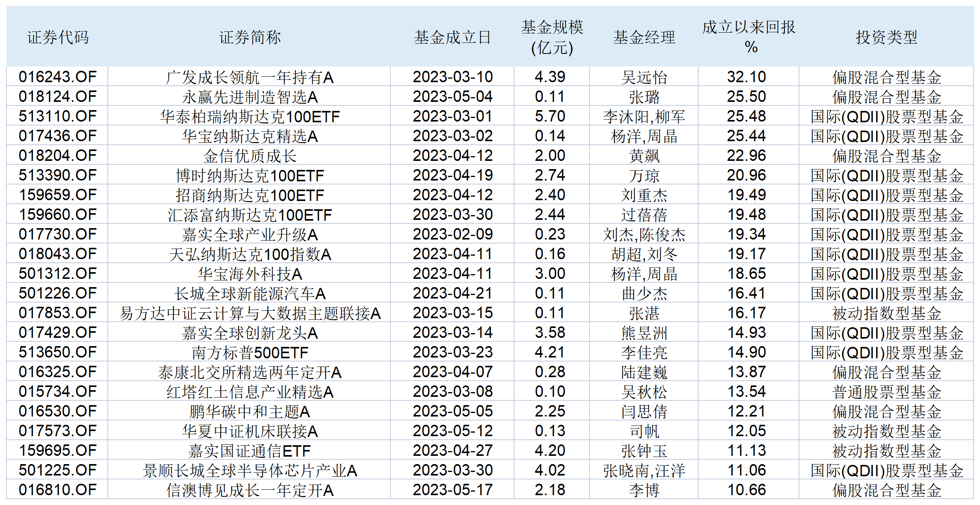This screenshot has height=505, width=980.
Task: Click the 基金经理 column header
Action: tap(644, 37)
